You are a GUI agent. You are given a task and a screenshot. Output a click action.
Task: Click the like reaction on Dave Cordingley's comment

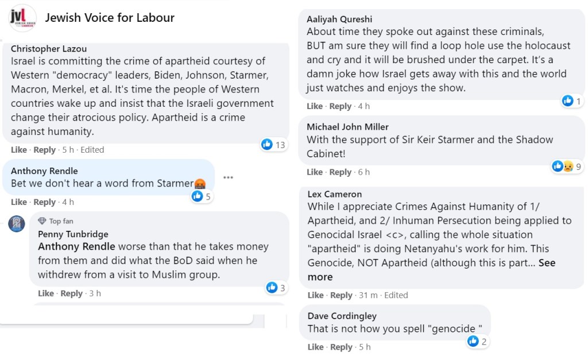[x=473, y=342]
